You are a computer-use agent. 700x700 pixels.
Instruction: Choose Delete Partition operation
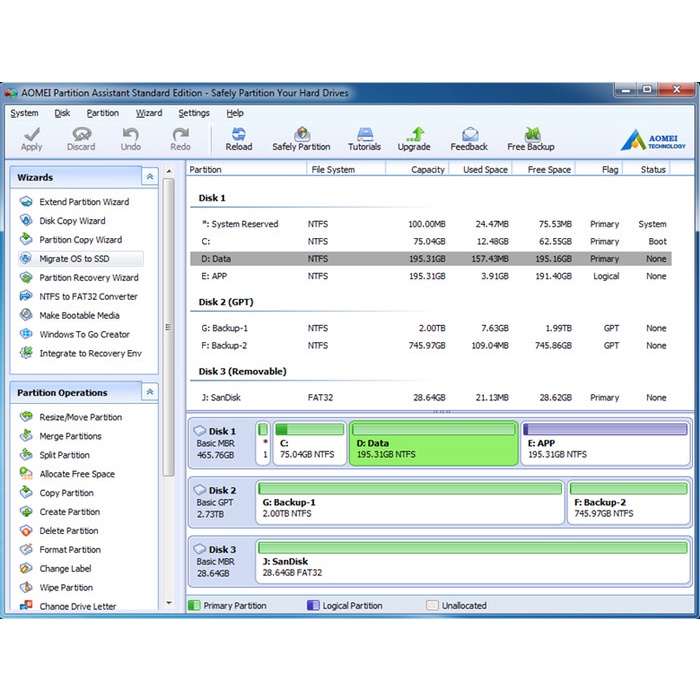pos(68,531)
